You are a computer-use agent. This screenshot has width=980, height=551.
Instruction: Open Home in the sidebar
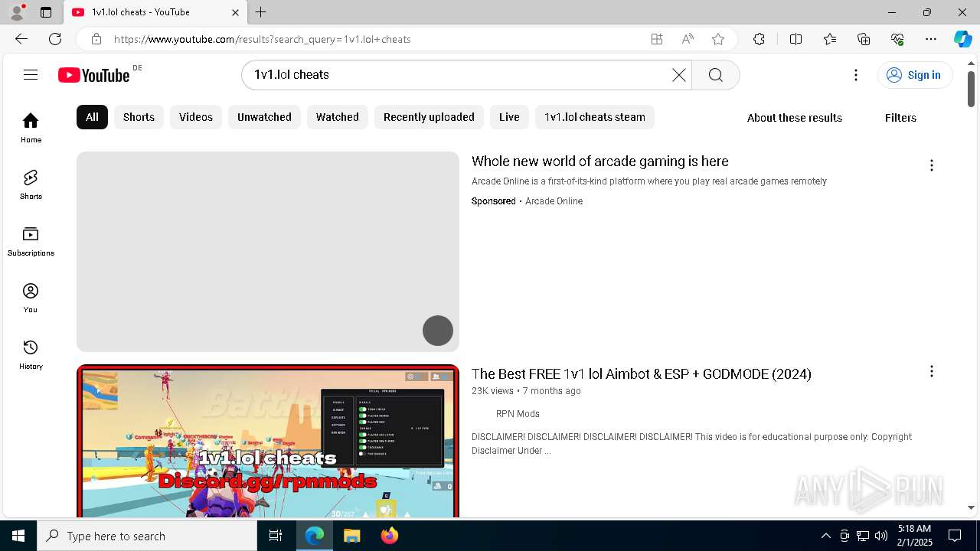[x=31, y=128]
